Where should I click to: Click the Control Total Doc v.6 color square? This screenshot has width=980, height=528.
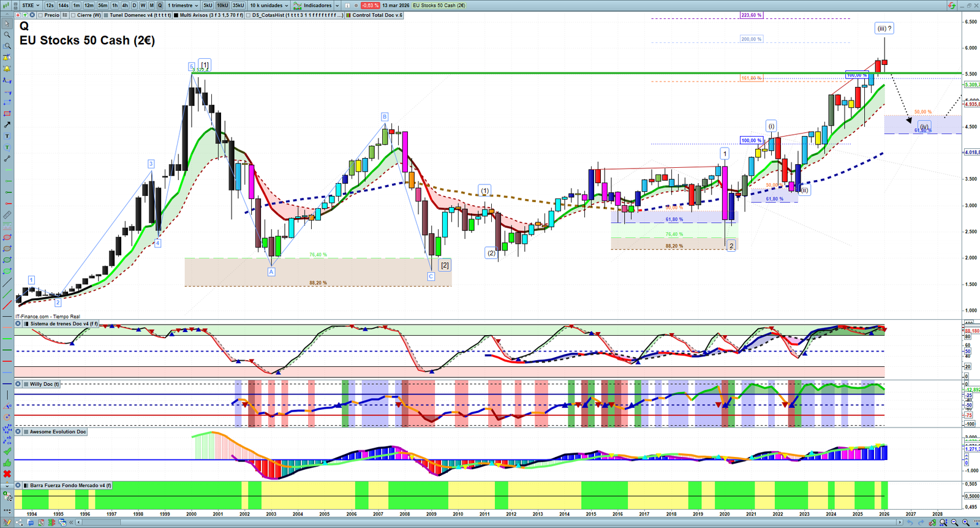coord(349,15)
